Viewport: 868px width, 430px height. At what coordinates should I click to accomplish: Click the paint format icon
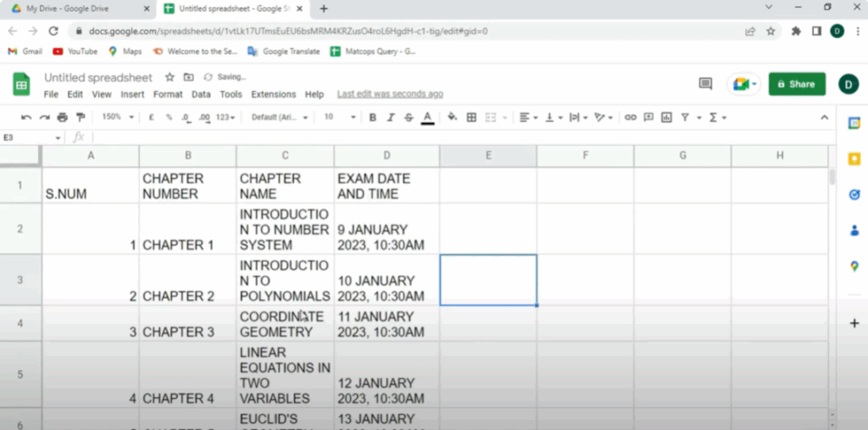81,117
